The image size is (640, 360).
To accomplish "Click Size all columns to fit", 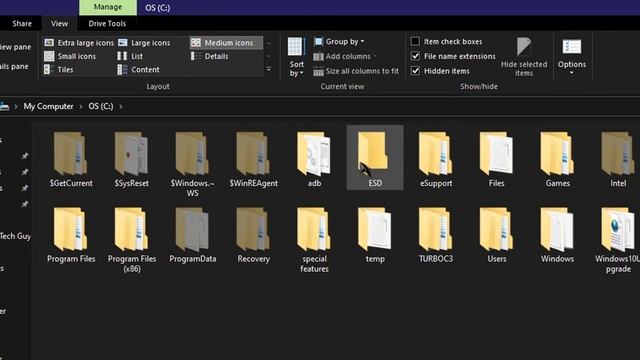I will (356, 71).
